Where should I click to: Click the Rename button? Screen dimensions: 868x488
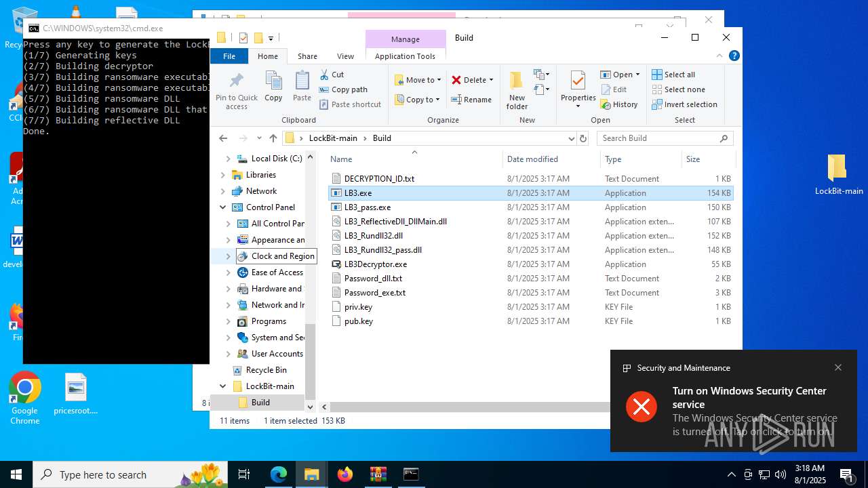472,100
